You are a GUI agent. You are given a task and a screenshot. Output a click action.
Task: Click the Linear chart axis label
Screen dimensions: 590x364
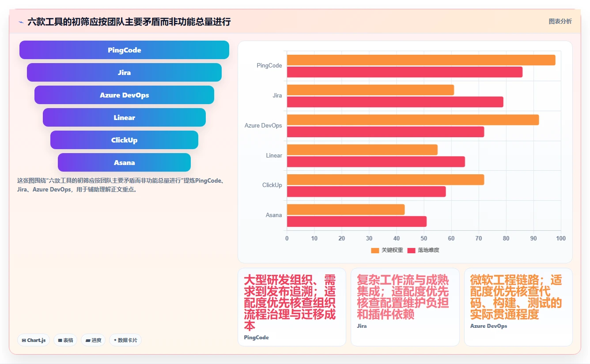274,156
